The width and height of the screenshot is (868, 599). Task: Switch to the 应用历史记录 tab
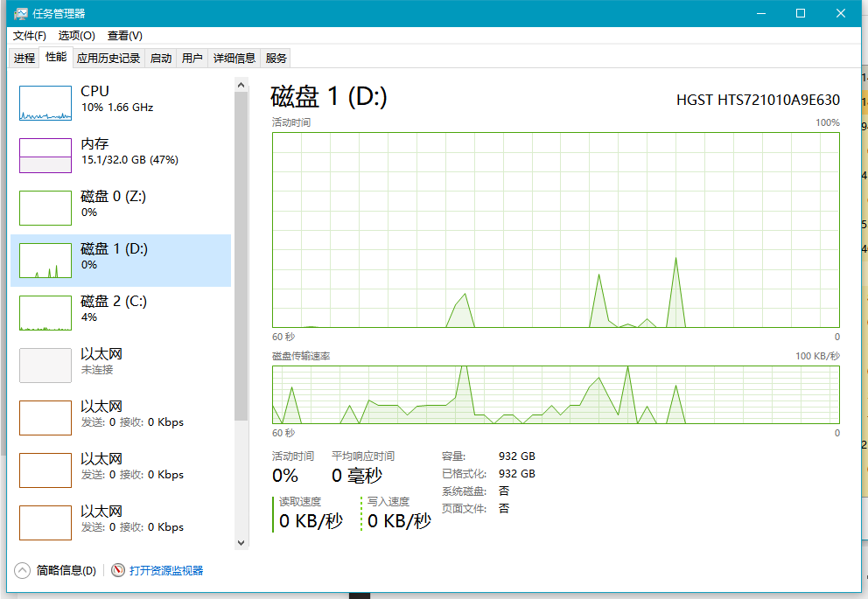click(108, 58)
